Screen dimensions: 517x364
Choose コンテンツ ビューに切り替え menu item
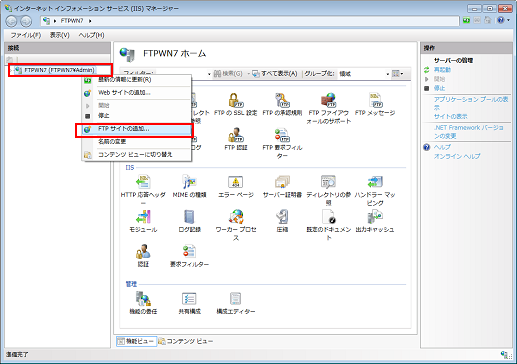[x=136, y=154]
